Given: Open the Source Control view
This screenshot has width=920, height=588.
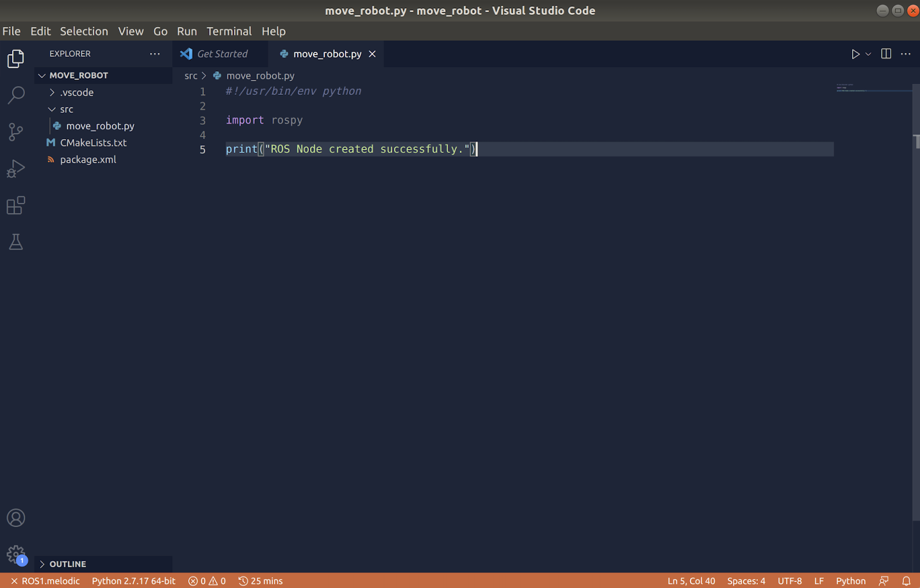Looking at the screenshot, I should pos(16,132).
